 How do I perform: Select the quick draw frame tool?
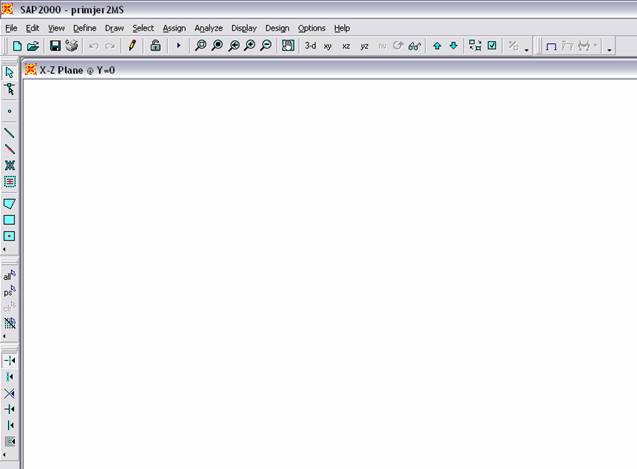pyautogui.click(x=9, y=149)
